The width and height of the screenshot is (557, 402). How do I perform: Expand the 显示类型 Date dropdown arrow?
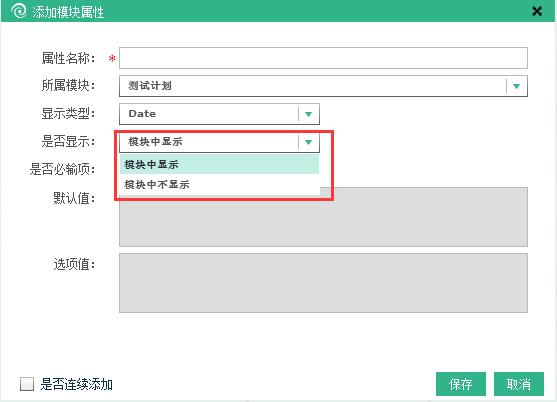click(x=308, y=114)
